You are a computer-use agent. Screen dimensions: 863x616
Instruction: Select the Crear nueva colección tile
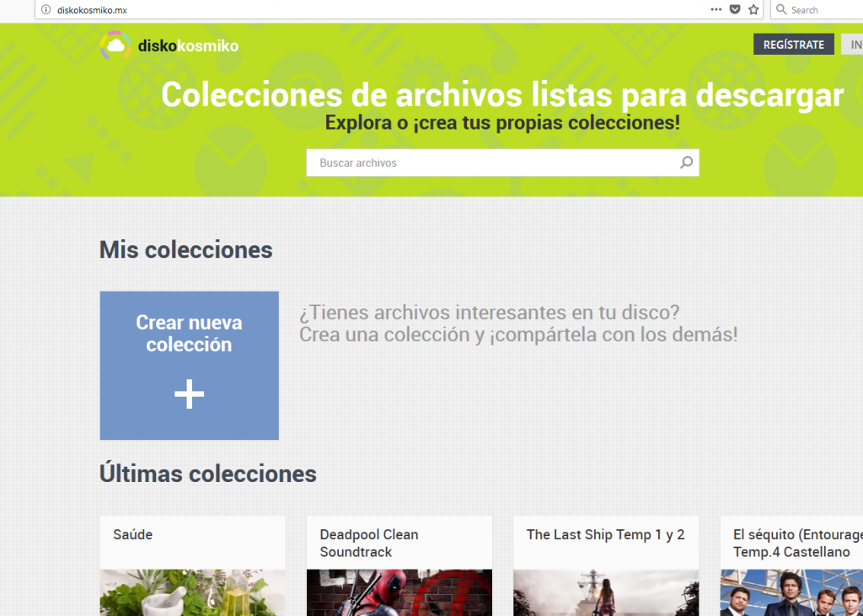click(189, 365)
